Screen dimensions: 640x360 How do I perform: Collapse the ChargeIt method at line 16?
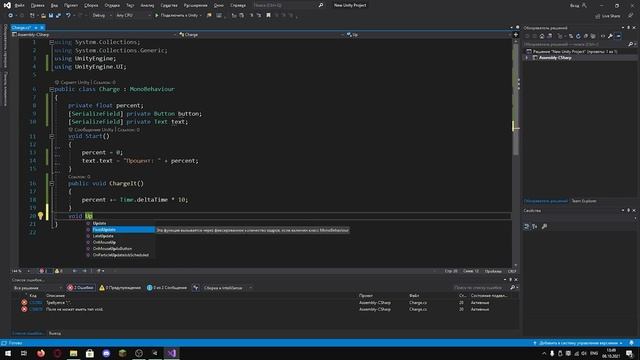[51, 184]
